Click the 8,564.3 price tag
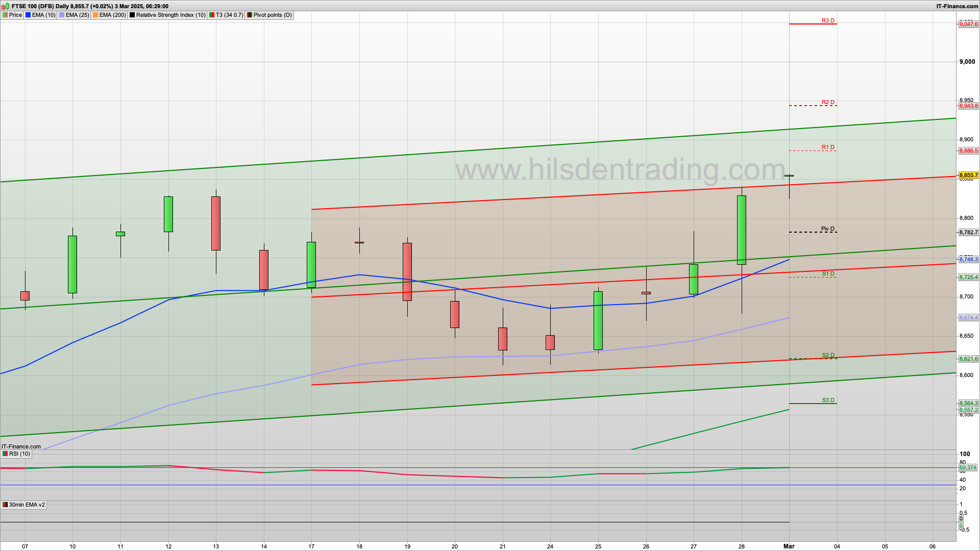The image size is (980, 551). (968, 404)
